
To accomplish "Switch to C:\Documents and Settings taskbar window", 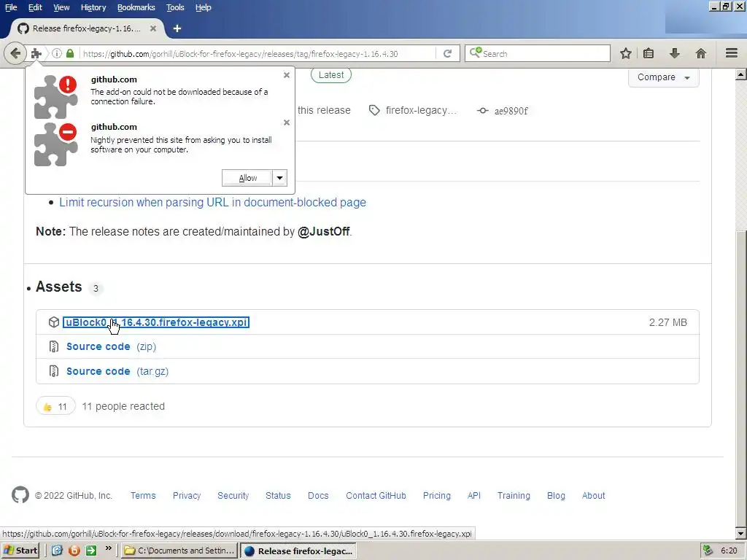I will point(179,551).
